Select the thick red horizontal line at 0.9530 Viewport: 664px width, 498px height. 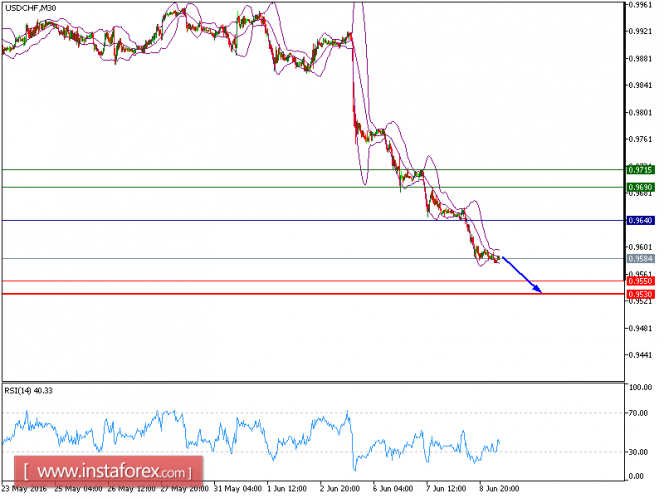[313, 294]
